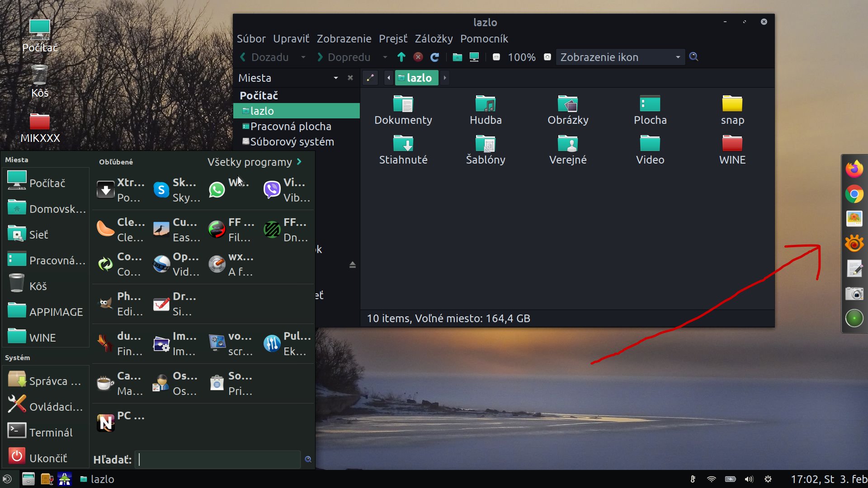Click the computer icon in toolbar

click(x=474, y=57)
